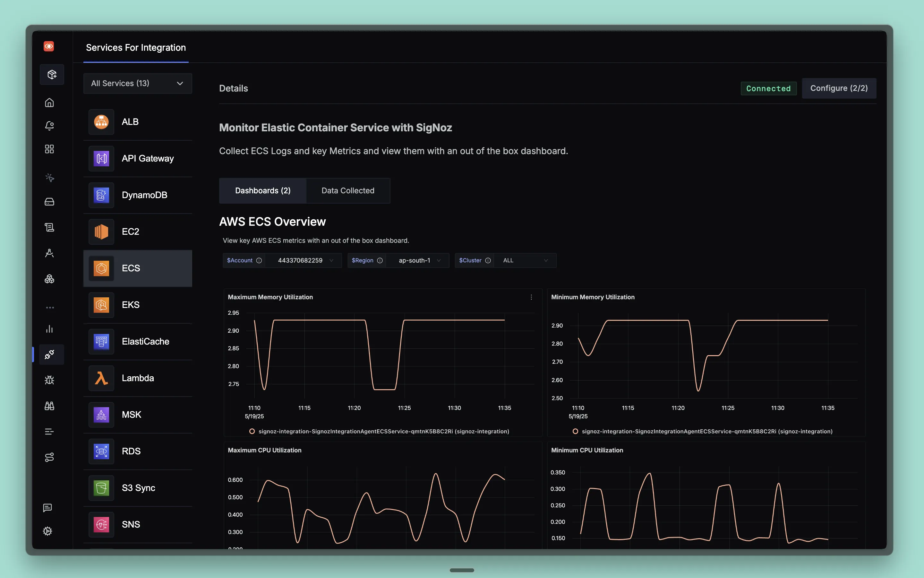Open Settings gear icon in sidebar

click(x=48, y=531)
